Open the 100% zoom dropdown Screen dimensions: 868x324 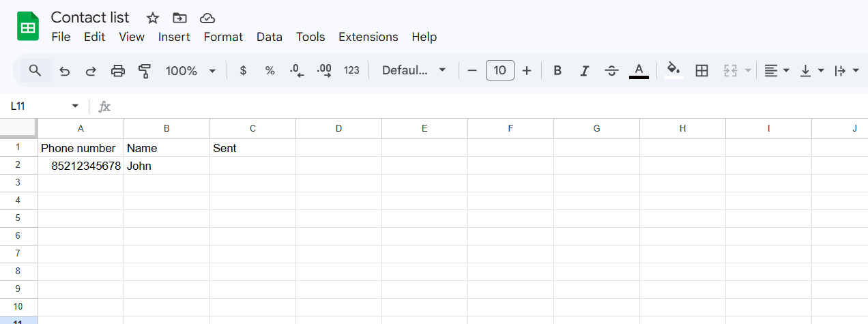(x=190, y=71)
